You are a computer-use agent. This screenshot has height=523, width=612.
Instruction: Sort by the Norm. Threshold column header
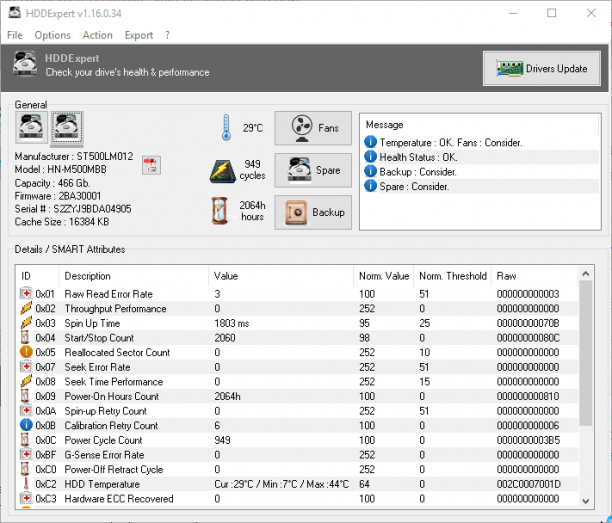point(452,276)
